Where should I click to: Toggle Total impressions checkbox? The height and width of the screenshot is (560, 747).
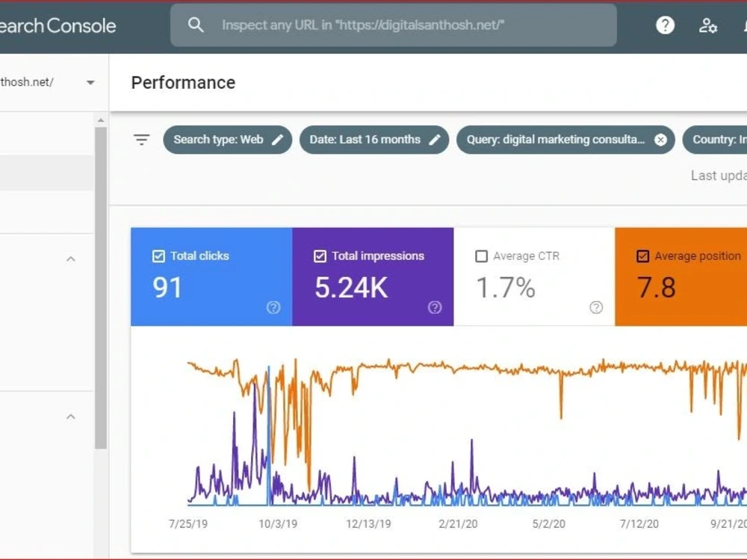320,256
